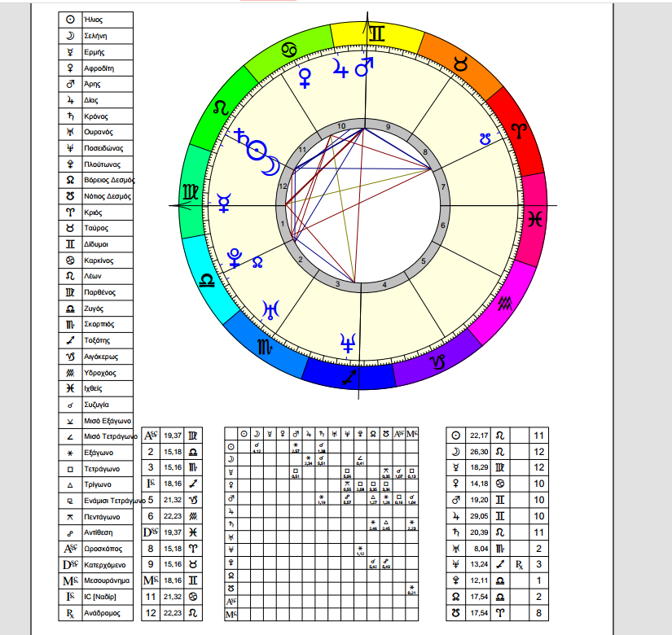672x635 pixels.
Task: Select the Ανάδρομος Rx icon in the legend
Action: (x=70, y=612)
